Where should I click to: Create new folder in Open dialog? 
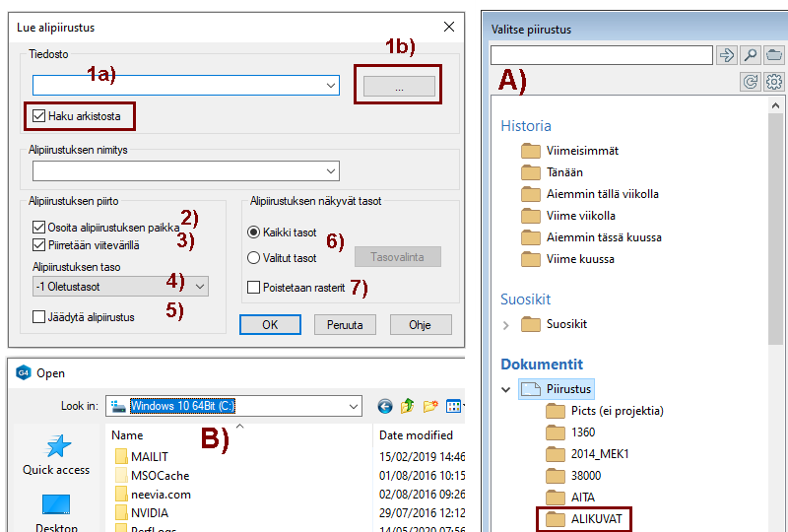click(x=430, y=406)
